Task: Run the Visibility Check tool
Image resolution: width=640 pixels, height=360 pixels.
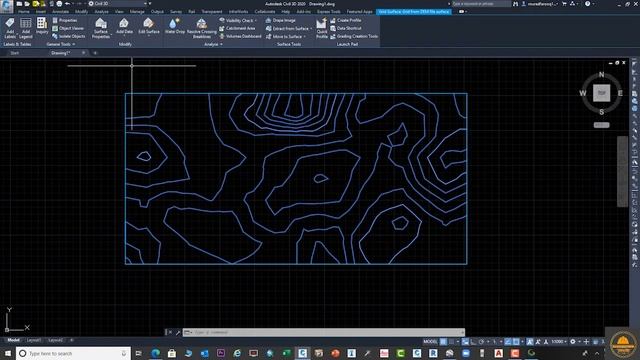Action: 238,20
